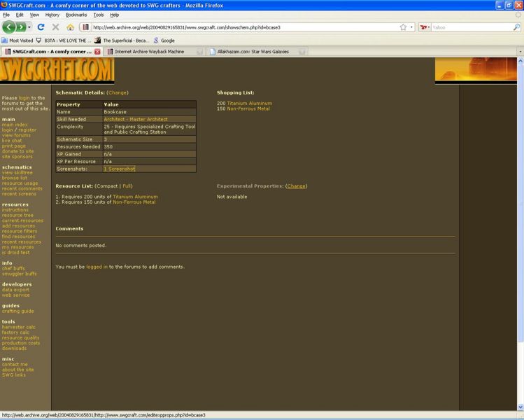Close the SWGCraft.com tab
The image size is (524, 420).
97,51
